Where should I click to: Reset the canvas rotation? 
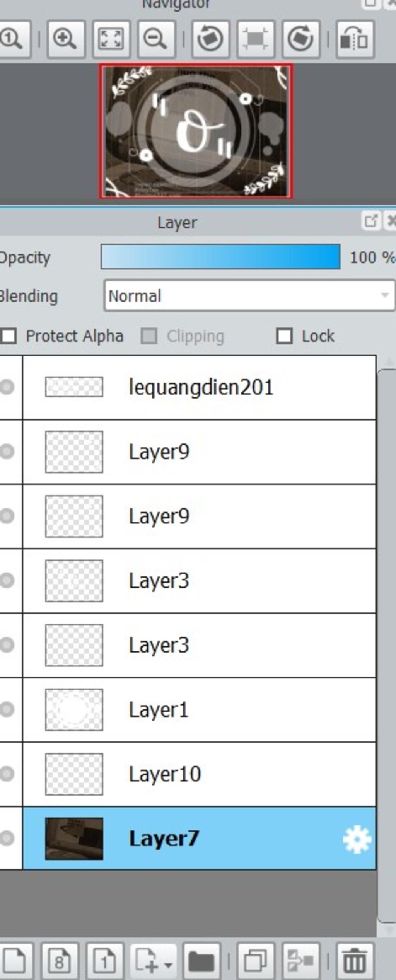click(256, 39)
